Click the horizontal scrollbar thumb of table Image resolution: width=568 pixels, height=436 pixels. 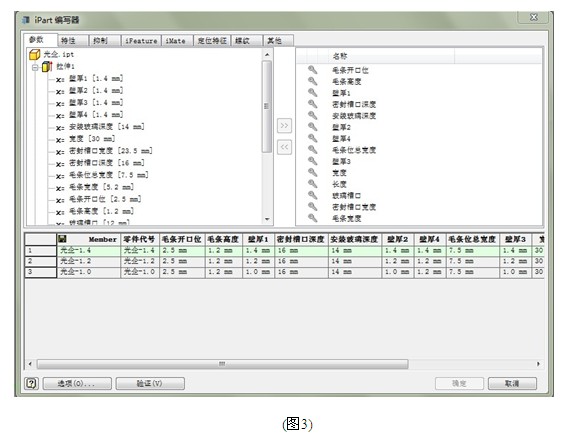coord(222,364)
